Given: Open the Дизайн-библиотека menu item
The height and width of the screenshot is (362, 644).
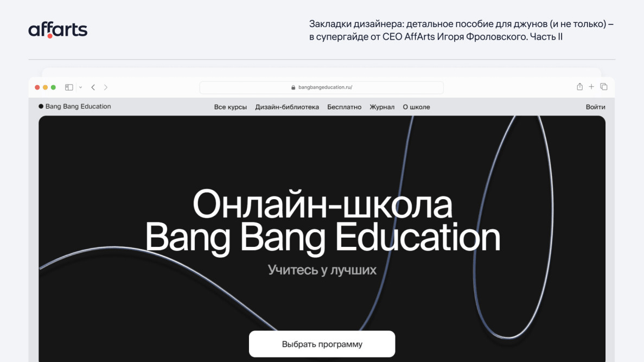Looking at the screenshot, I should coord(287,107).
